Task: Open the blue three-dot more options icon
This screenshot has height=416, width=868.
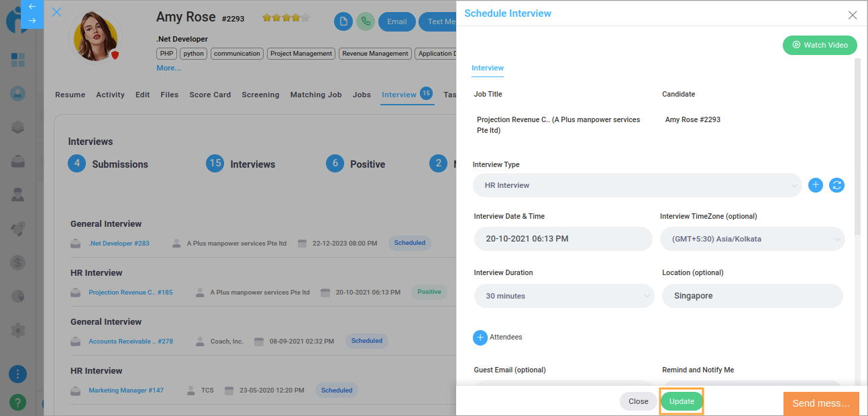Action: pos(18,374)
